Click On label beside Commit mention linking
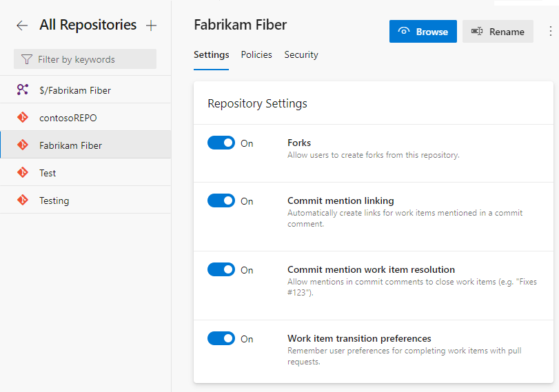This screenshot has width=559, height=392. point(247,201)
